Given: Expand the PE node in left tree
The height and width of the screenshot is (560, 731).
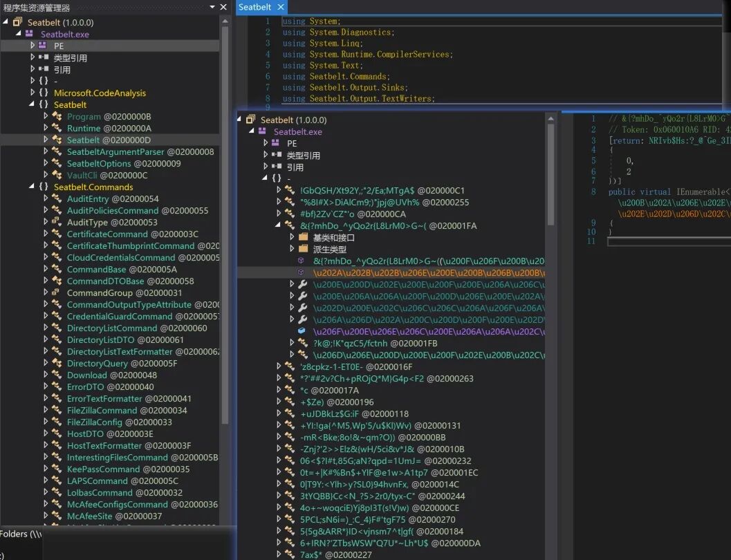Looking at the screenshot, I should (x=33, y=45).
